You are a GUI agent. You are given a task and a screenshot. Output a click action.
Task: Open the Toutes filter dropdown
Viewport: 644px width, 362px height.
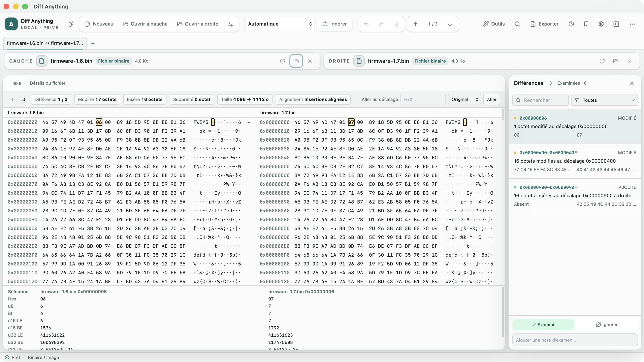[x=605, y=100]
